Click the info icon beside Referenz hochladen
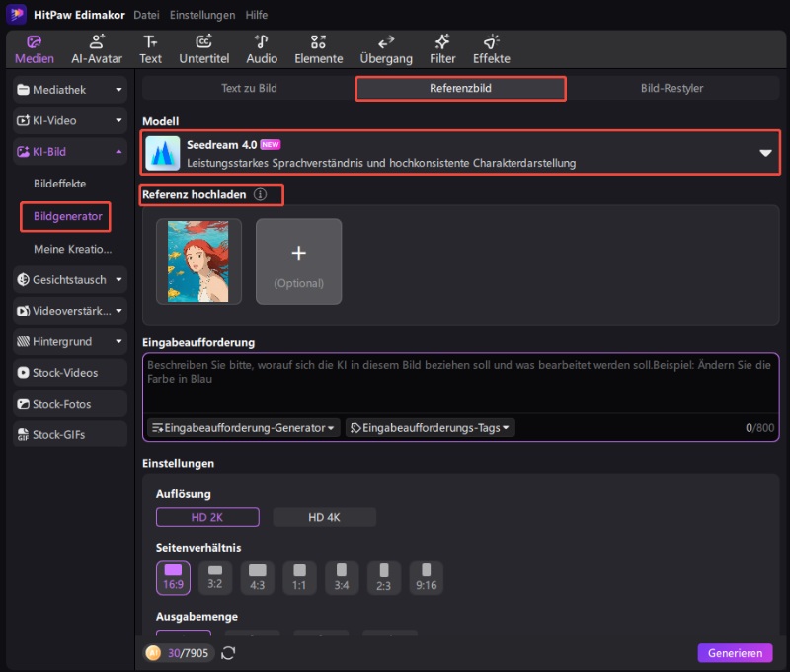 [261, 195]
